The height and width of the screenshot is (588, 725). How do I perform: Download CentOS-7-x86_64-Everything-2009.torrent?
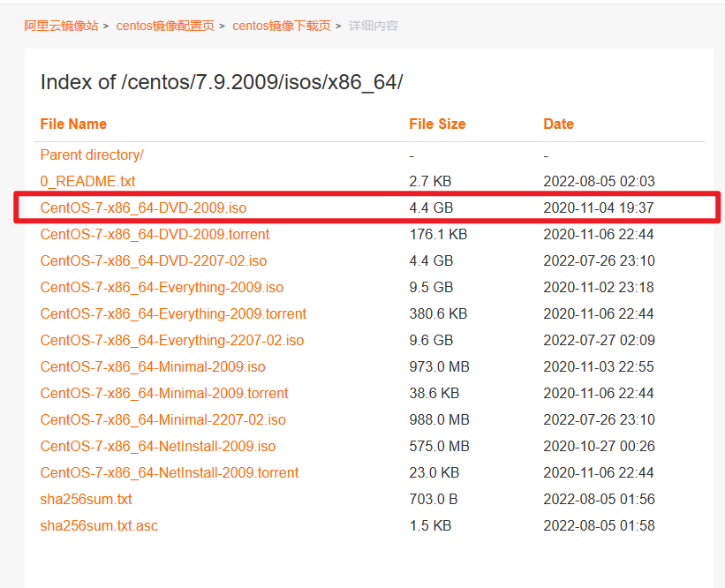tap(173, 314)
